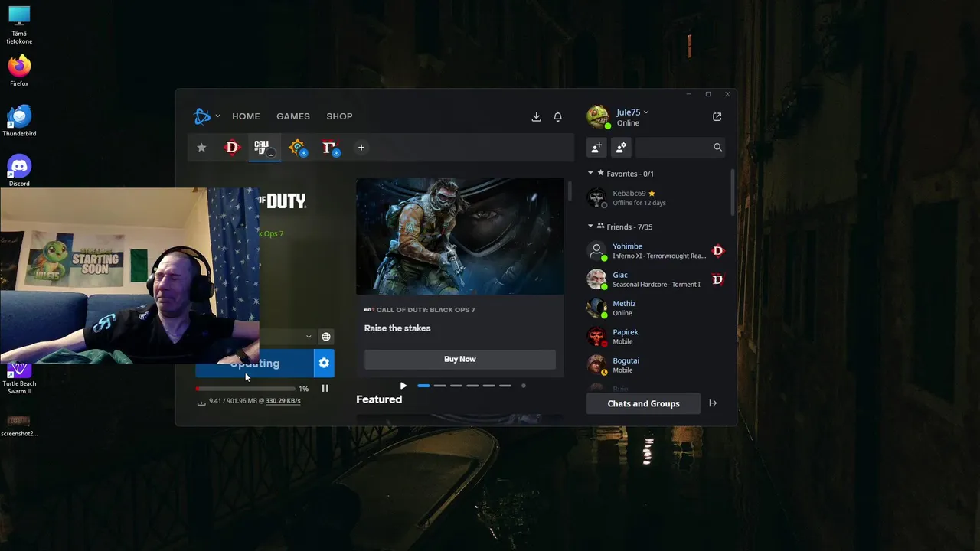Click the Updating button
The width and height of the screenshot is (980, 551).
click(x=254, y=364)
